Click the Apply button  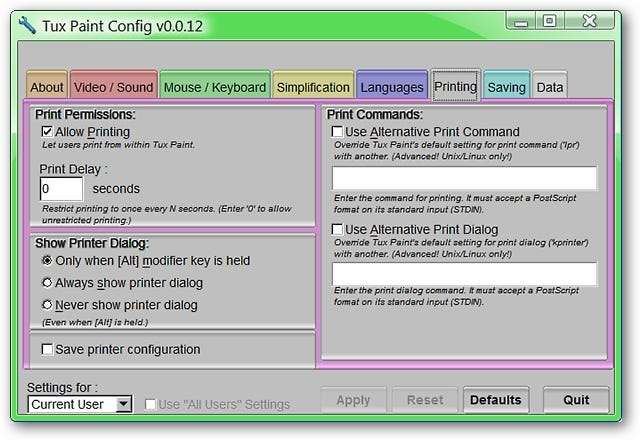353,400
